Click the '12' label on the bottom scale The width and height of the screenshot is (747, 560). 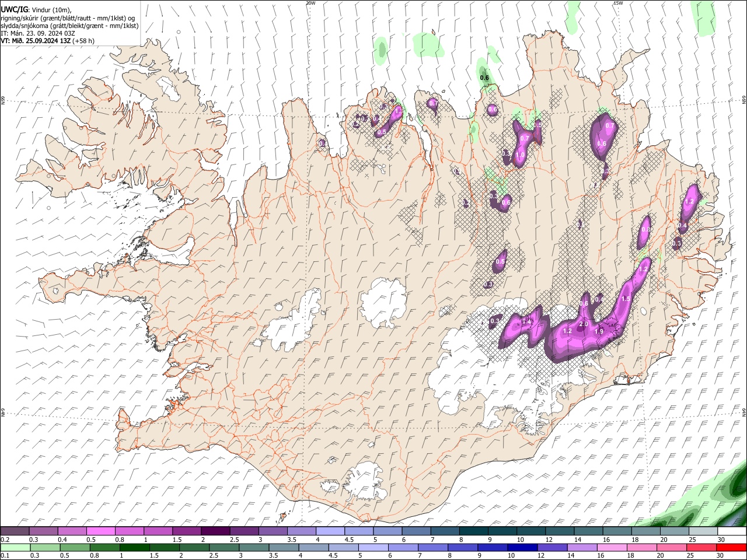pos(541,555)
